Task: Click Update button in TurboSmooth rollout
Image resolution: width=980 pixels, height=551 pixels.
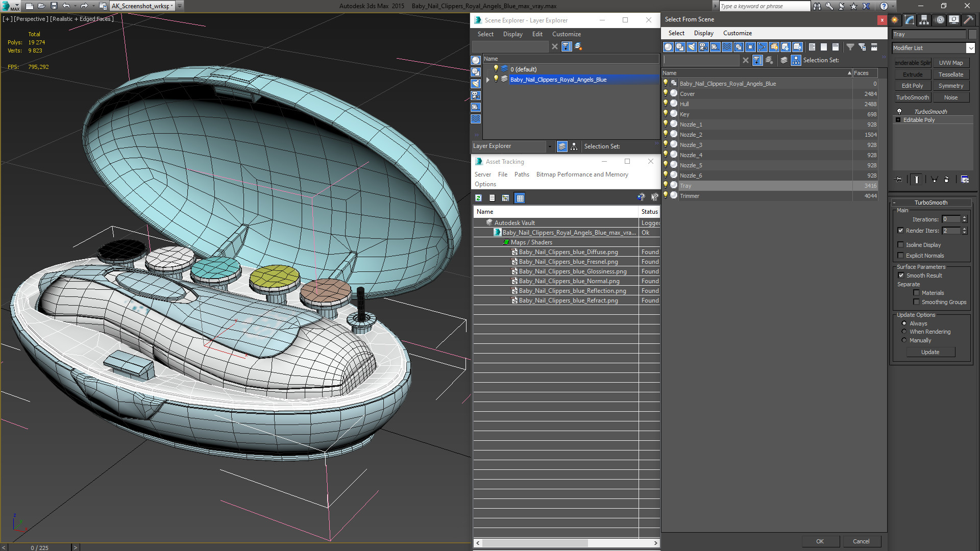Action: [x=930, y=352]
